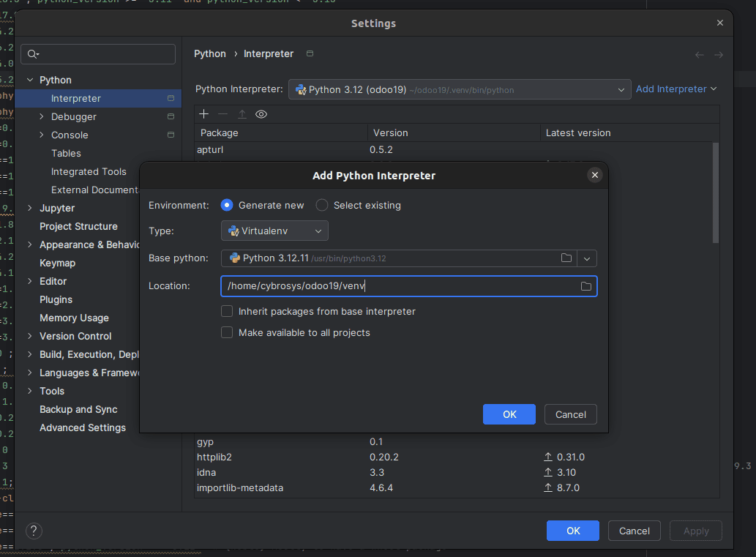Click upgrade arrow beside importlib-metadata latest version
This screenshot has height=557, width=756.
[x=547, y=487]
